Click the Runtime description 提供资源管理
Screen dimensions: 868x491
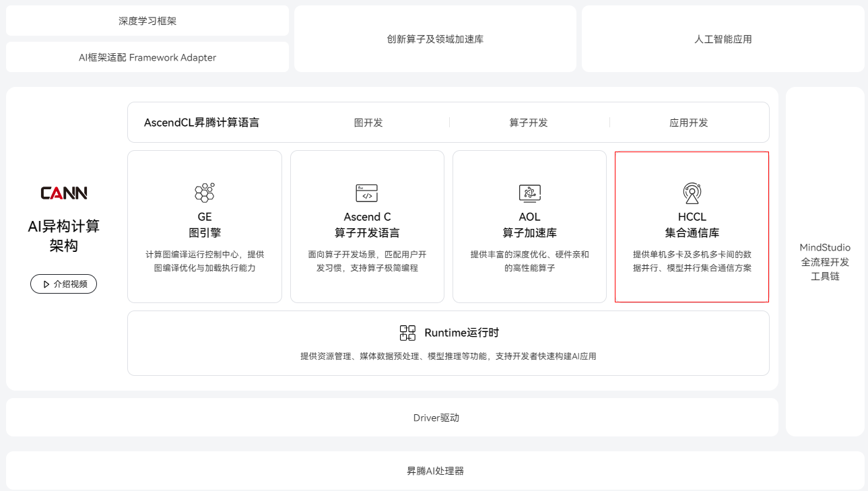click(x=448, y=356)
